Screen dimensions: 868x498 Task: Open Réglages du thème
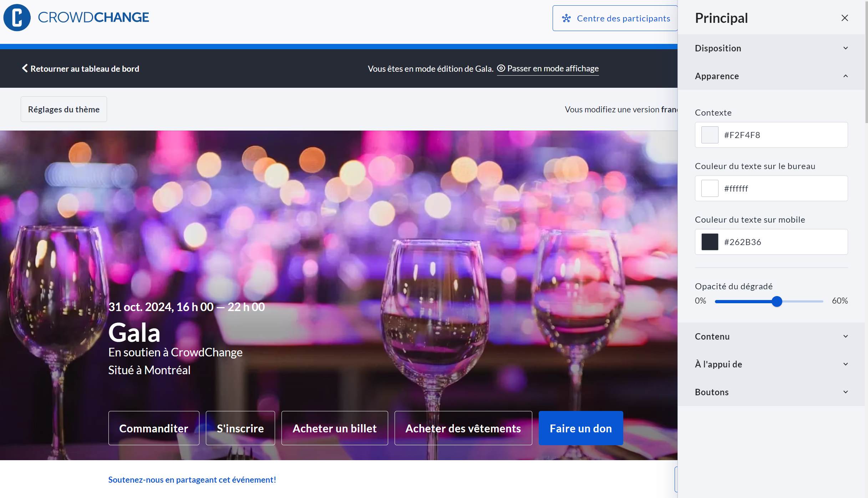(x=64, y=109)
